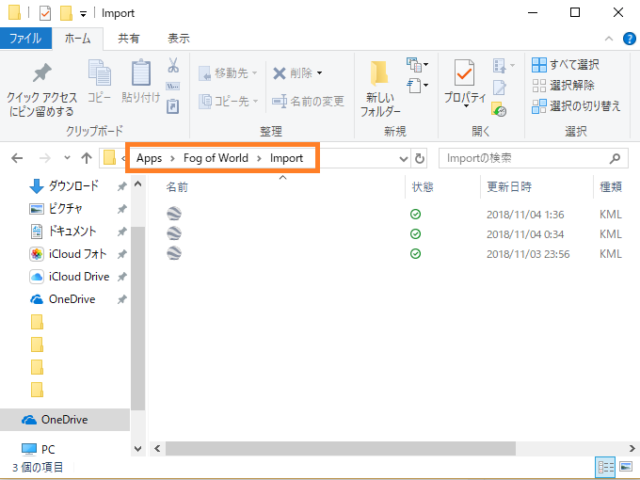This screenshot has width=640, height=480.
Task: Click the Pin to Quick Access icon
Action: 41,75
